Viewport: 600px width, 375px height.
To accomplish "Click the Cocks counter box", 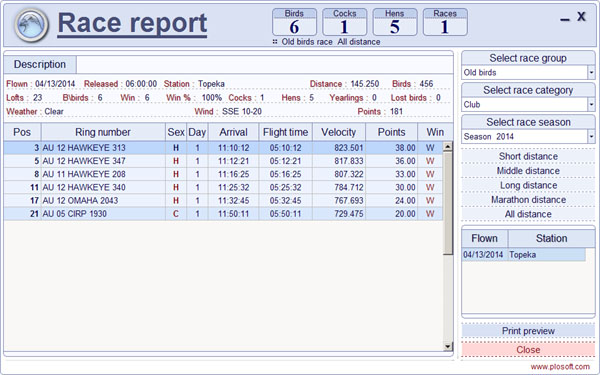I will click(x=344, y=22).
